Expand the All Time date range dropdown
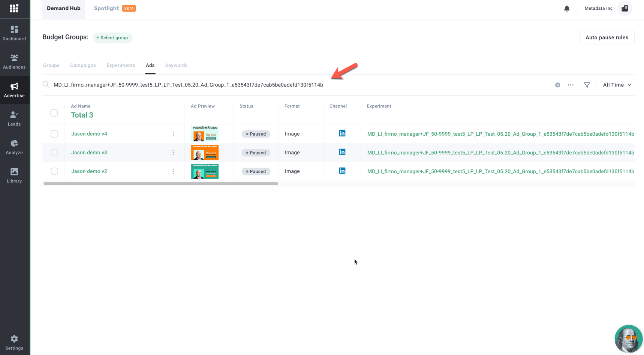Image resolution: width=644 pixels, height=355 pixels. (617, 85)
